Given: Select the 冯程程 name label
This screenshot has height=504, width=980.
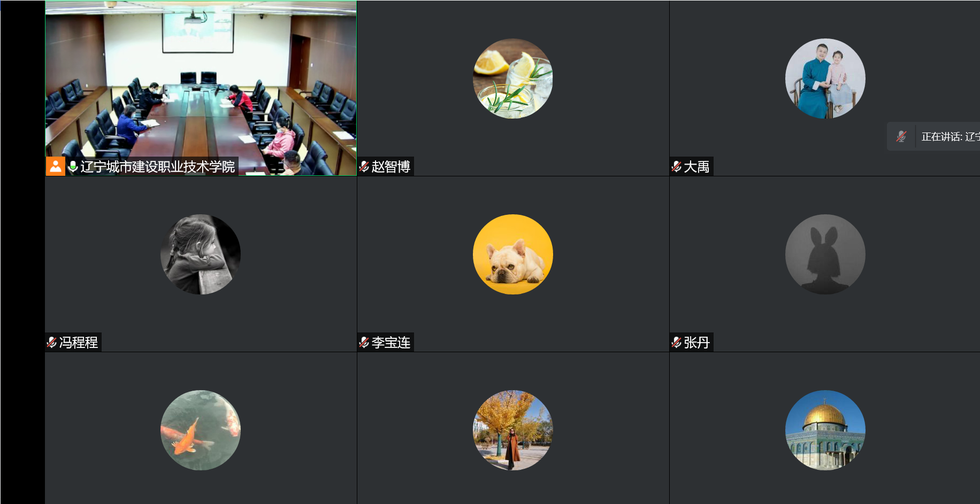Looking at the screenshot, I should pos(79,343).
